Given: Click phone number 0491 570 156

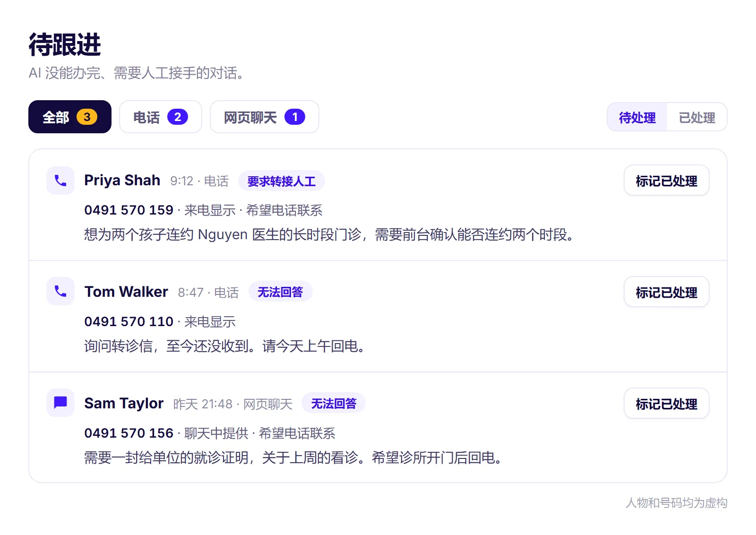Looking at the screenshot, I should tap(129, 433).
